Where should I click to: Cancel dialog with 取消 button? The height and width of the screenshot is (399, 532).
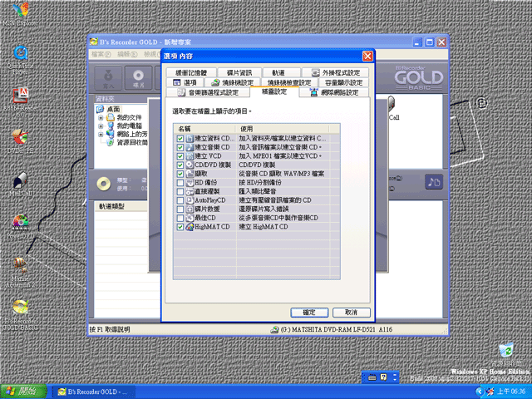click(351, 313)
